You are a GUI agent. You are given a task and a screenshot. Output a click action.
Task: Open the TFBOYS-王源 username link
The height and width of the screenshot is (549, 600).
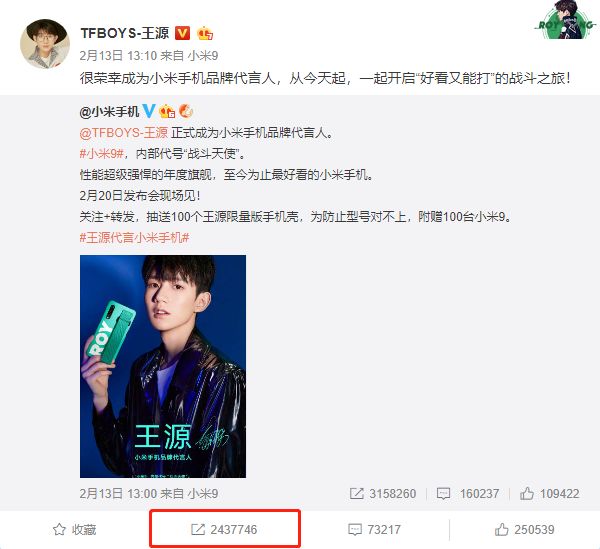(x=125, y=33)
